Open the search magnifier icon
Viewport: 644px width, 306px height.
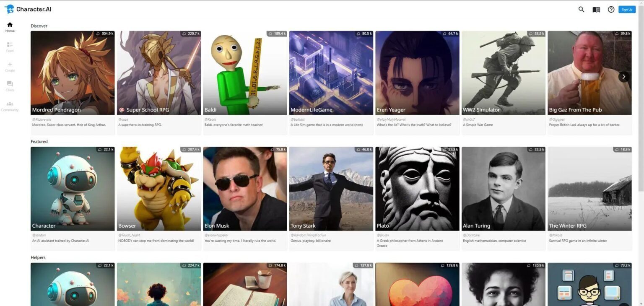click(581, 9)
